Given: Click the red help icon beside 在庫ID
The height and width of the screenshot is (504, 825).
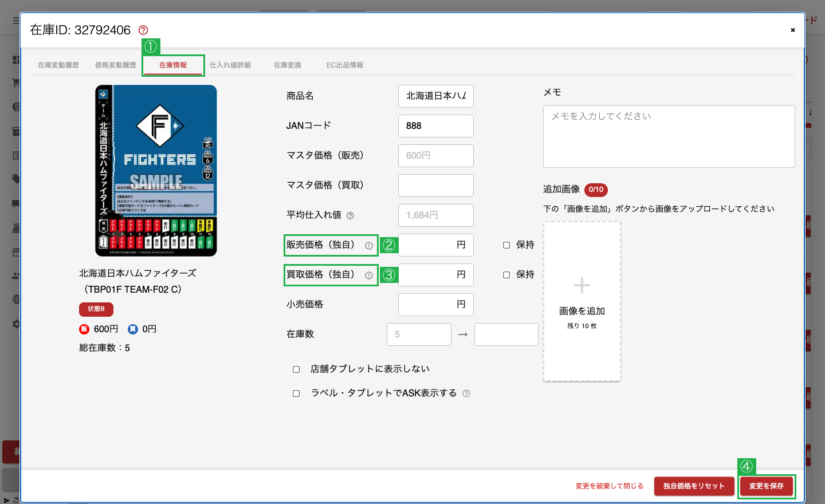Looking at the screenshot, I should pyautogui.click(x=143, y=30).
